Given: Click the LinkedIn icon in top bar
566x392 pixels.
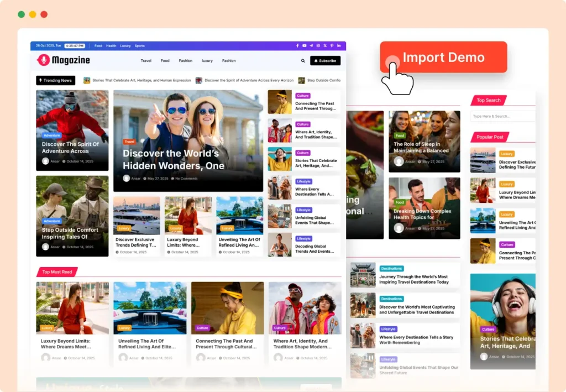Looking at the screenshot, I should pyautogui.click(x=338, y=46).
